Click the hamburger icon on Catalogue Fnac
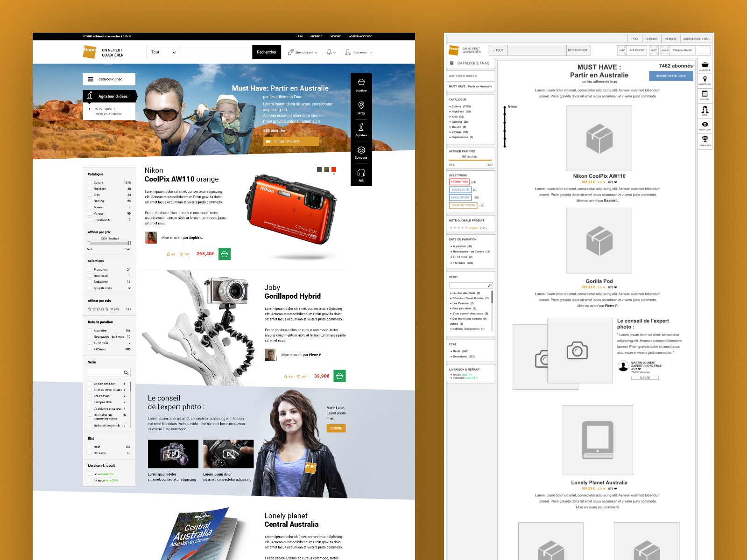 pos(91,79)
